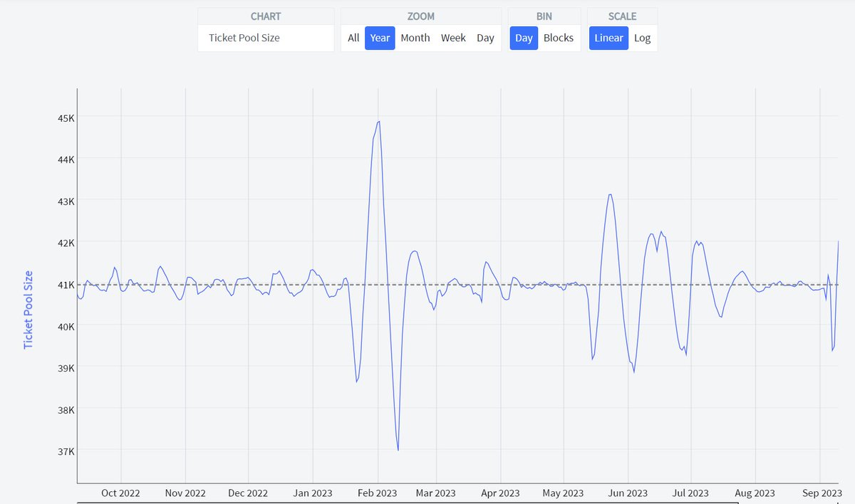Set zoom to Week
This screenshot has height=504, width=855.
(x=453, y=38)
